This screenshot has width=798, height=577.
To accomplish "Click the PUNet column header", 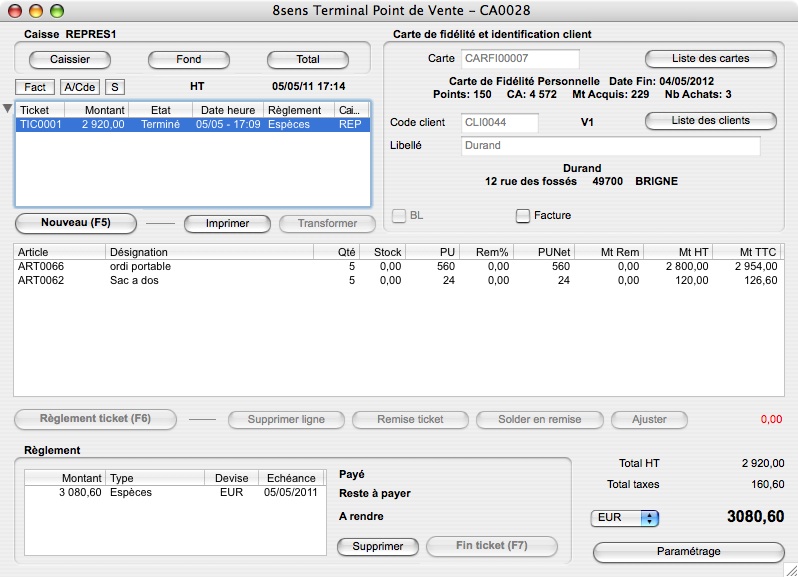I will tap(545, 252).
